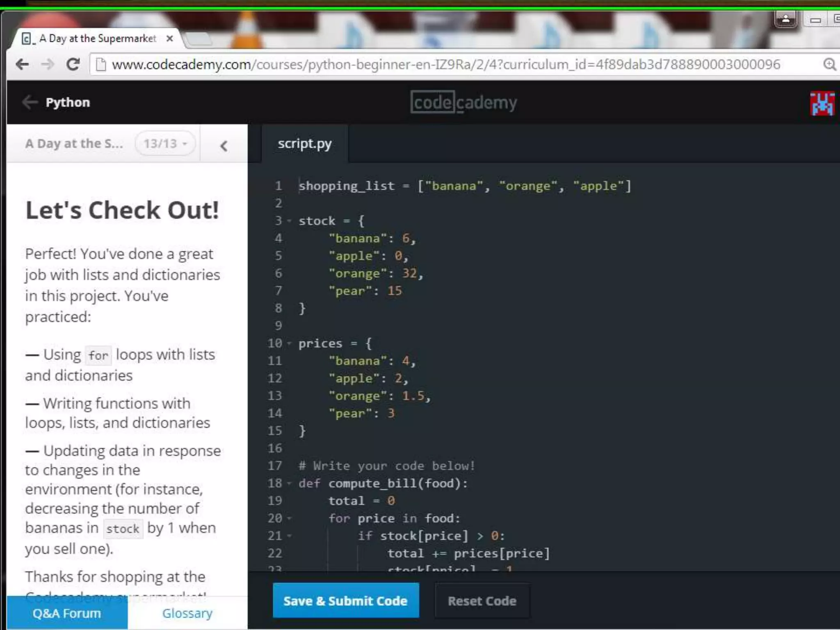Image resolution: width=840 pixels, height=630 pixels.
Task: Open the Q&A Forum
Action: click(x=67, y=613)
